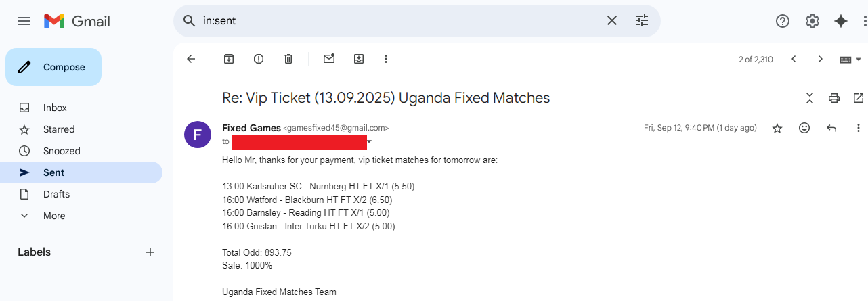Expand all messages in the conversation
The width and height of the screenshot is (868, 301).
[x=810, y=98]
